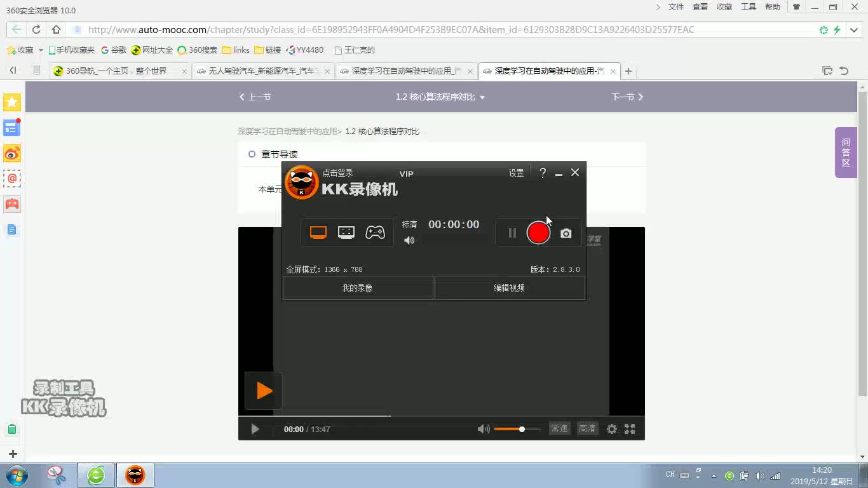Click the green lightning speed mode icon
868x488 pixels.
click(x=837, y=29)
